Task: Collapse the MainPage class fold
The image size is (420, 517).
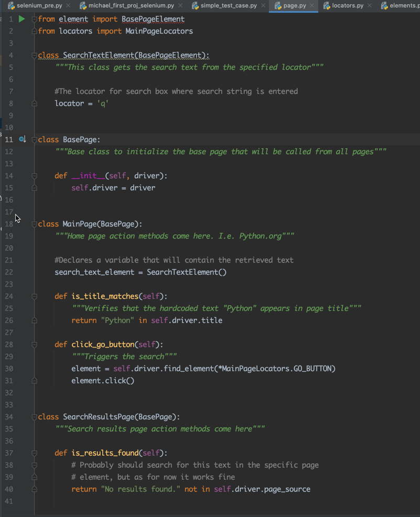Action: [34, 224]
